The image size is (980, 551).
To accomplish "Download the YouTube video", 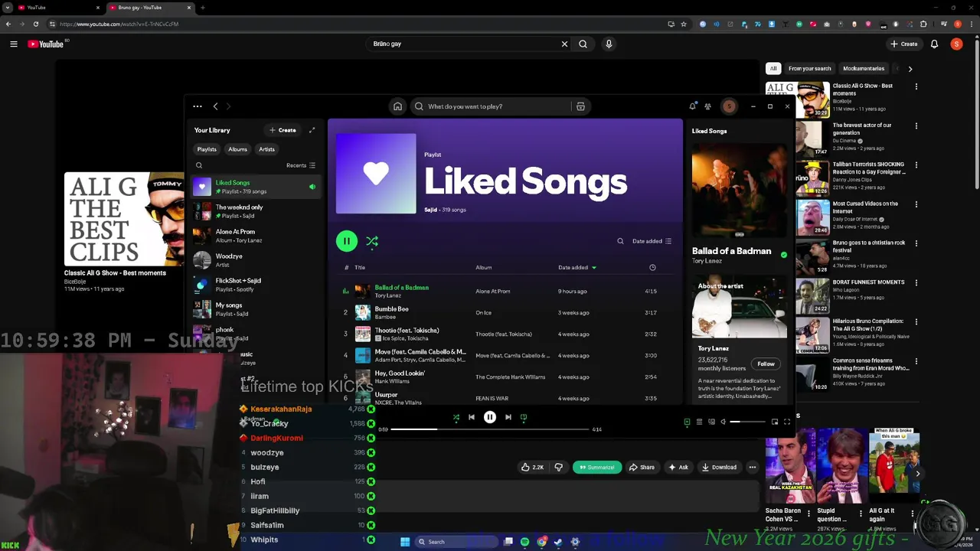I will point(719,467).
